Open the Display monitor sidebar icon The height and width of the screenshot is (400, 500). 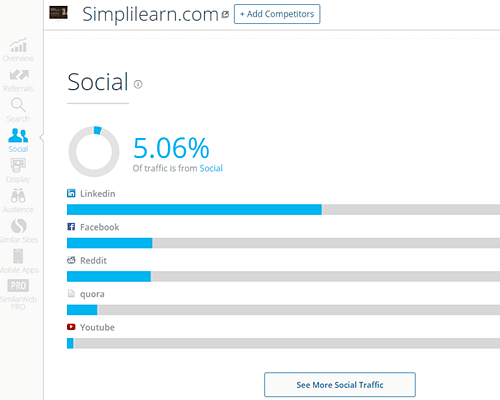[x=18, y=165]
